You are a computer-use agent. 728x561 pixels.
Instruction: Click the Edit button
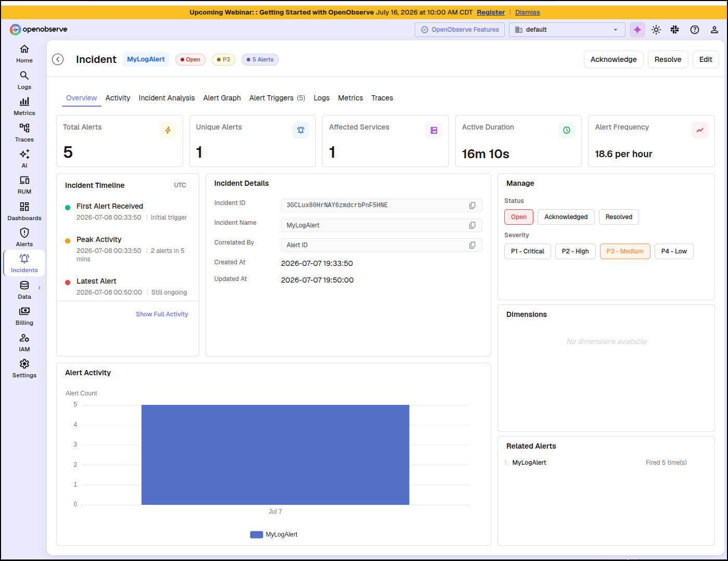point(706,59)
